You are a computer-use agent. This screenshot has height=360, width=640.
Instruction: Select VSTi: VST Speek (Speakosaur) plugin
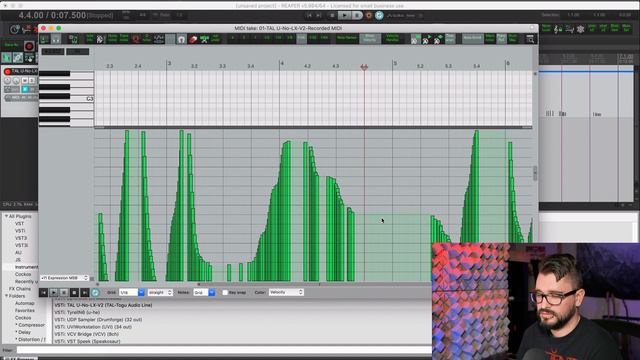point(87,341)
